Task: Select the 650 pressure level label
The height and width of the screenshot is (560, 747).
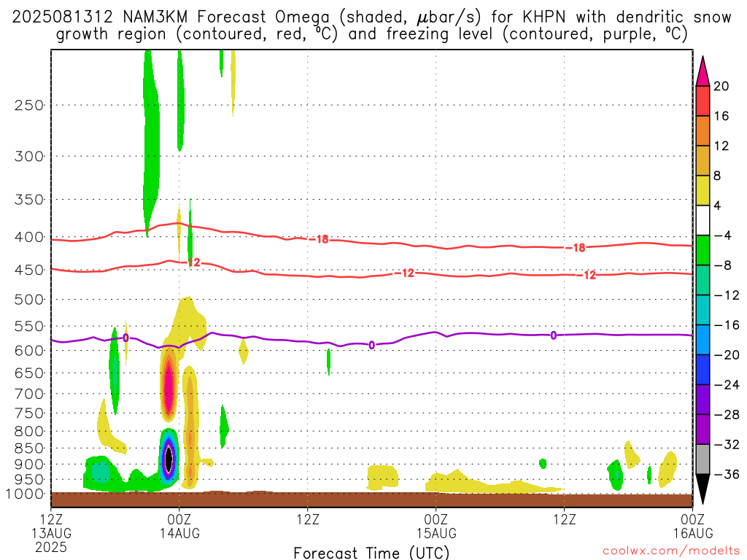Action: click(x=29, y=373)
